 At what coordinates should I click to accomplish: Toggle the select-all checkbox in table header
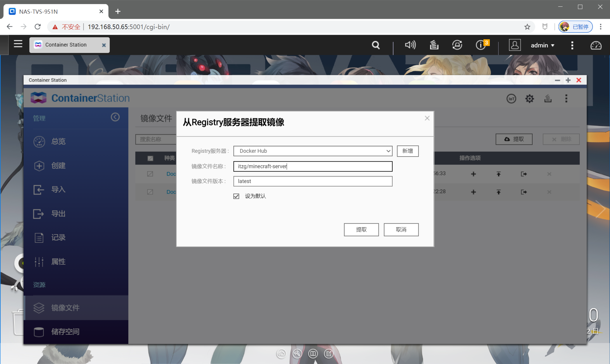tap(150, 158)
